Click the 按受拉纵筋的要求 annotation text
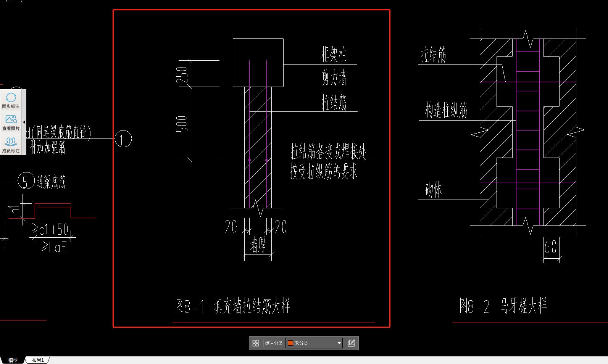 tap(324, 171)
